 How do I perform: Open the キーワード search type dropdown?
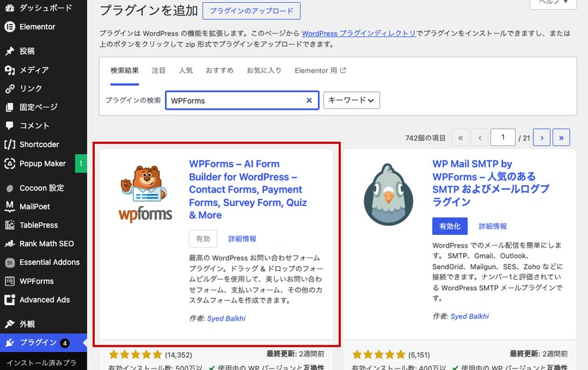351,100
